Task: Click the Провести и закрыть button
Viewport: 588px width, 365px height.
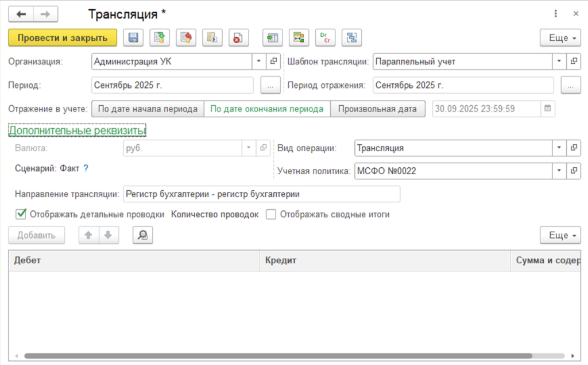Action: click(63, 37)
